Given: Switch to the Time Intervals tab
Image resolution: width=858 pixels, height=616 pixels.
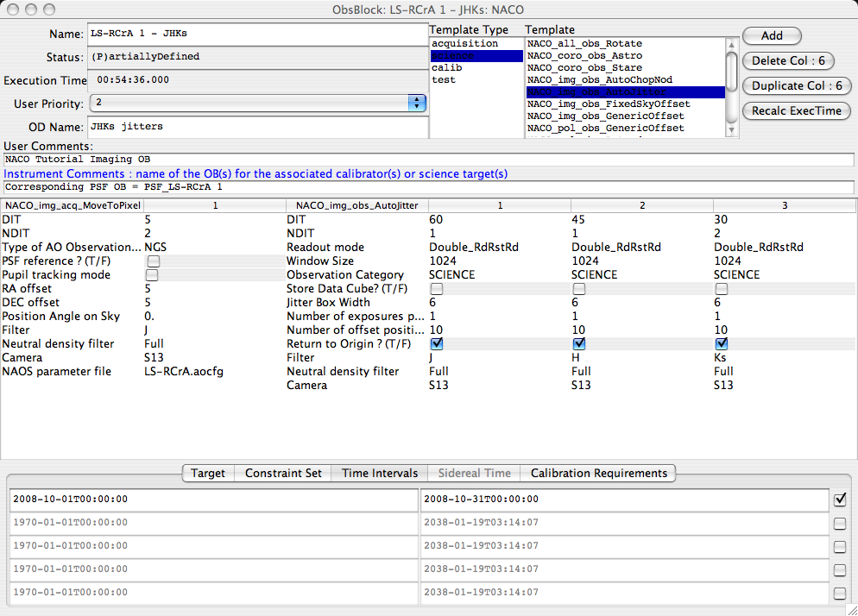Looking at the screenshot, I should [x=380, y=473].
